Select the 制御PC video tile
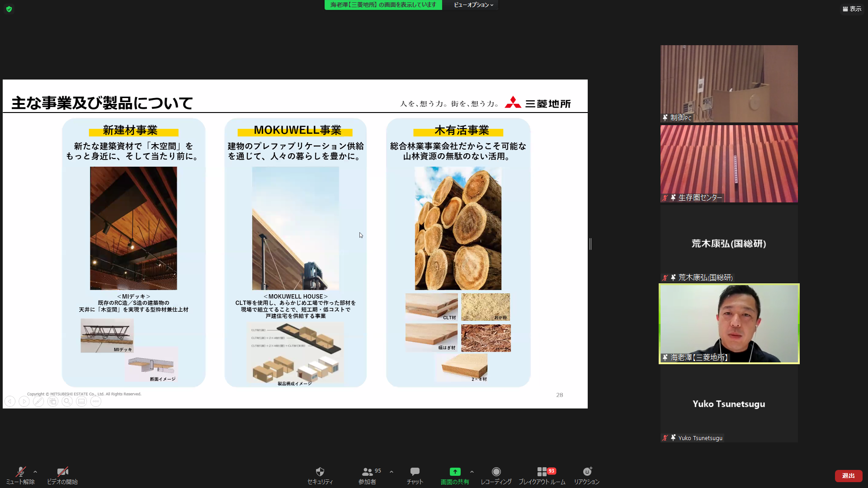Screen dimensions: 868x488 coord(729,84)
